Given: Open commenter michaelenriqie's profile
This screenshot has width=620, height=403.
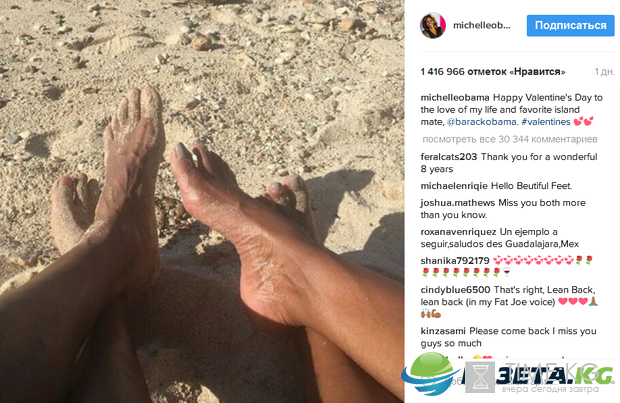Looking at the screenshot, I should 454,186.
